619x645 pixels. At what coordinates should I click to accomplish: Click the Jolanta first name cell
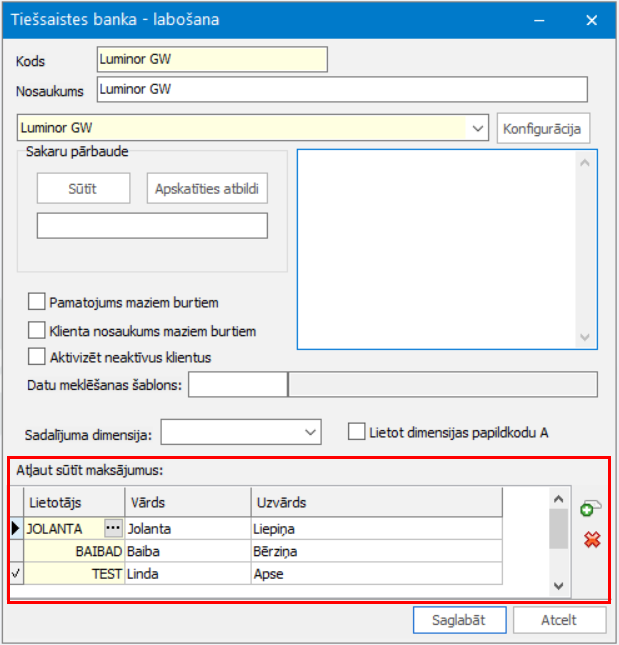click(188, 529)
